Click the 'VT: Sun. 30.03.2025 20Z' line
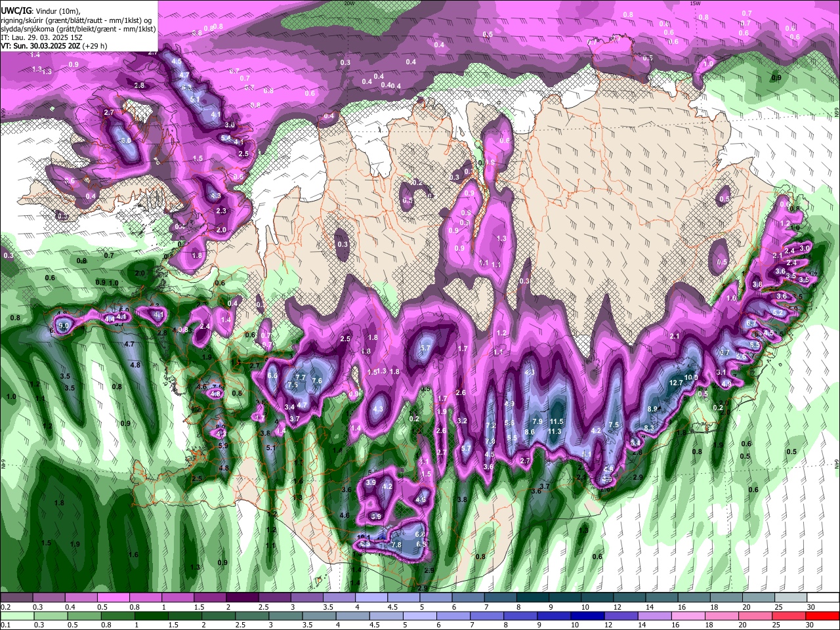This screenshot has width=840, height=630. [54, 46]
